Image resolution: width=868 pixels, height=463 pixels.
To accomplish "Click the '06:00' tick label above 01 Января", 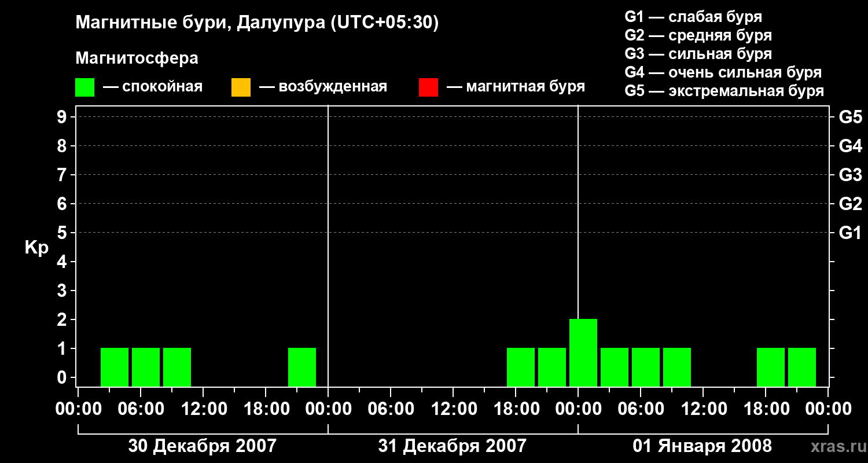I will click(x=641, y=409).
